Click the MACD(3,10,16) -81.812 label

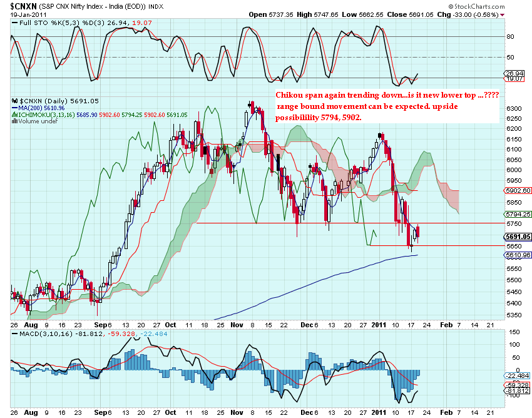(63, 334)
